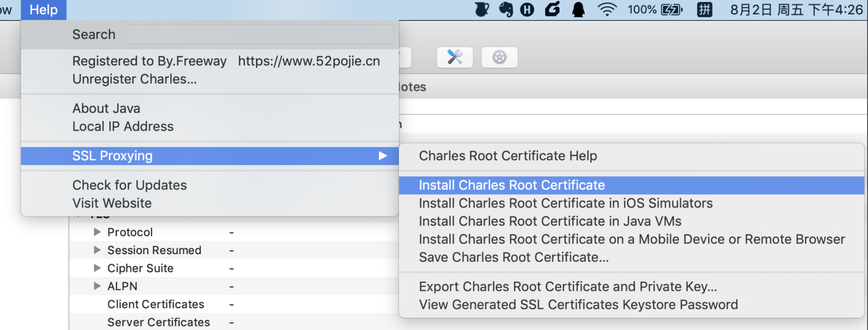The height and width of the screenshot is (330, 868).
Task: Open the Evernote elephant menu bar icon
Action: coord(506,9)
